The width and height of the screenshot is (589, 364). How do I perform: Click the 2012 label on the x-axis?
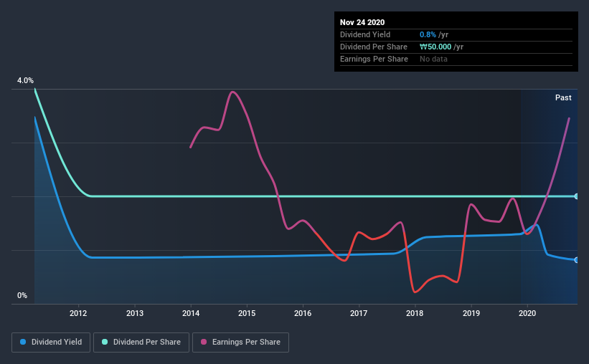[78, 313]
